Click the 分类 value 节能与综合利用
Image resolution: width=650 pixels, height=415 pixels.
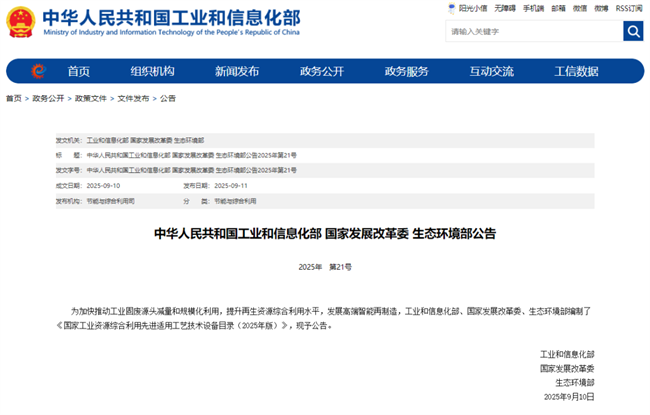(235, 201)
